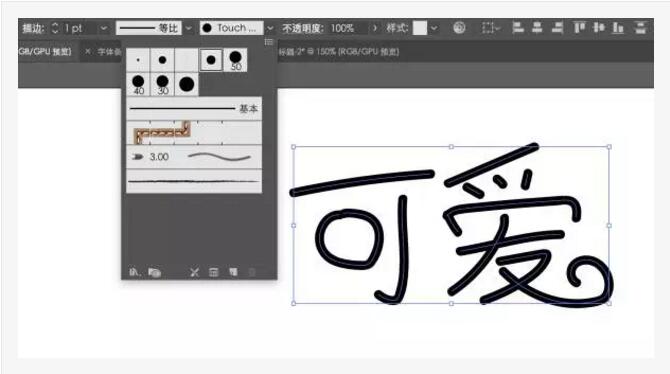Select the 3.00 bristle brush row

tap(194, 157)
